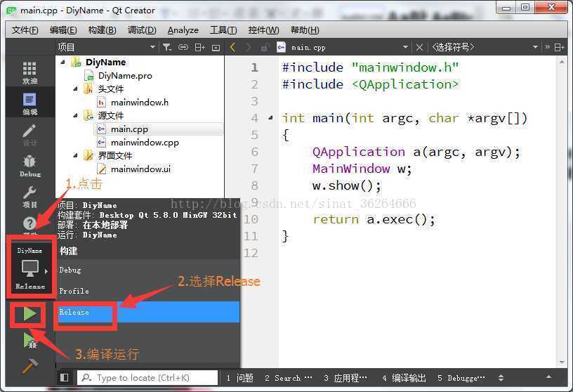Open the 调试(D) menu

click(x=142, y=30)
